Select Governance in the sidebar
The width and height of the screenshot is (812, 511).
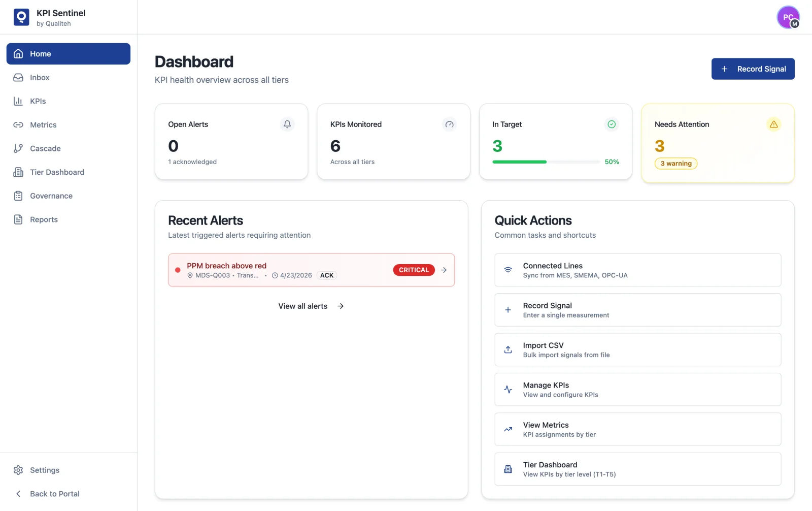(x=69, y=196)
